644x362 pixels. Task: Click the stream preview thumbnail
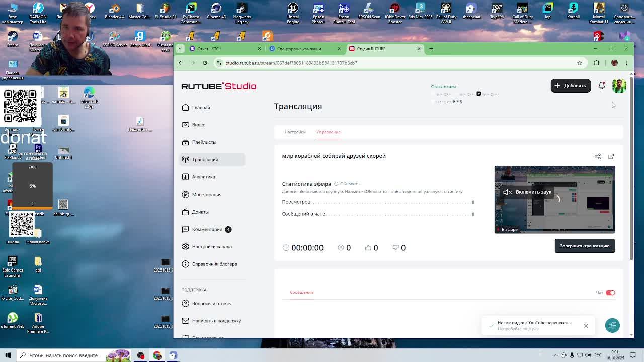(554, 200)
